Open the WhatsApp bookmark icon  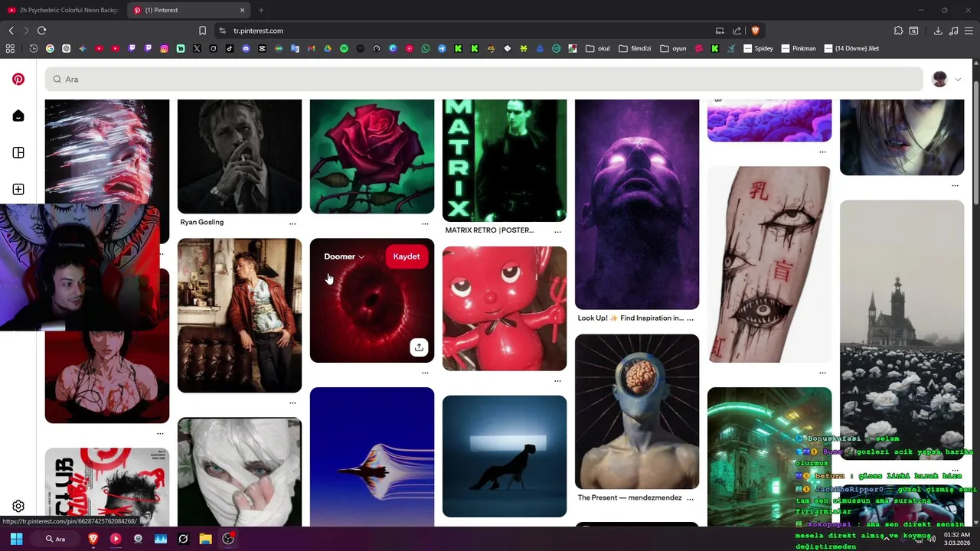click(x=426, y=48)
